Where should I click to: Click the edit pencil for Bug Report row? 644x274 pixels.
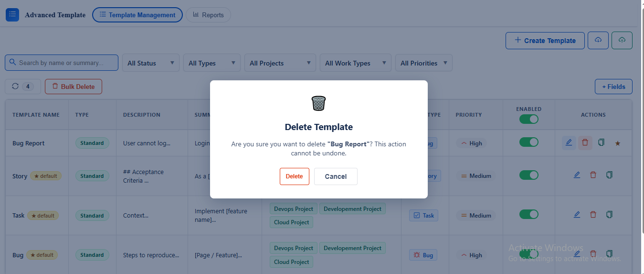(569, 142)
